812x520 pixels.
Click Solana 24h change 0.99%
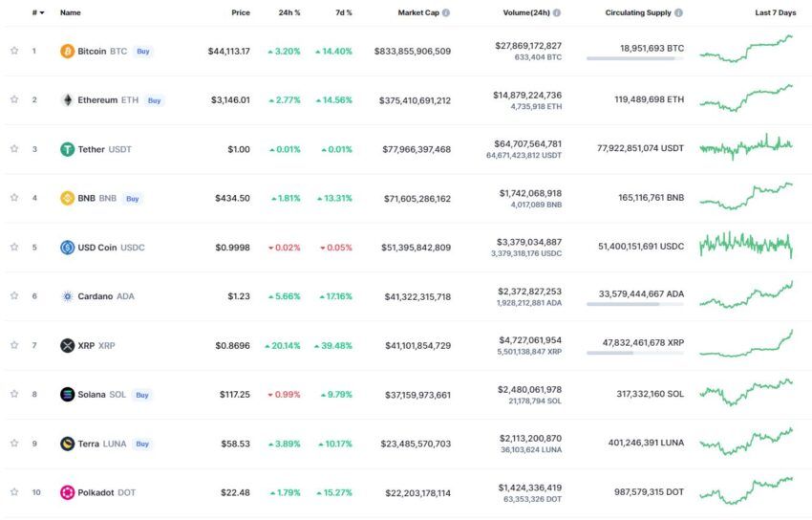284,395
